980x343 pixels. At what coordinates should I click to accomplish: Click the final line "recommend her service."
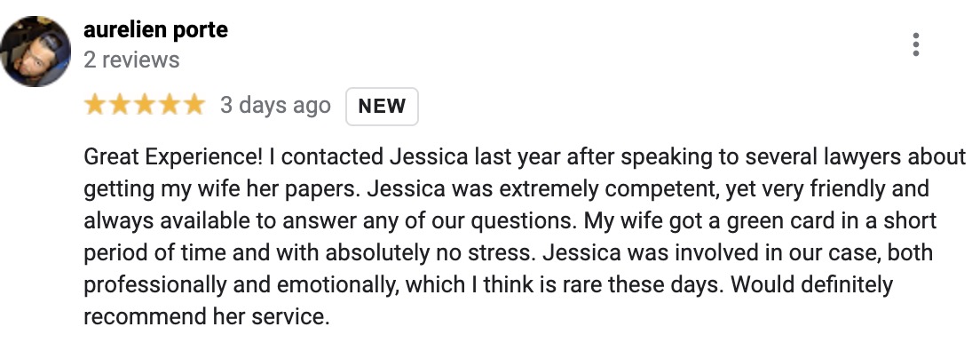(206, 316)
